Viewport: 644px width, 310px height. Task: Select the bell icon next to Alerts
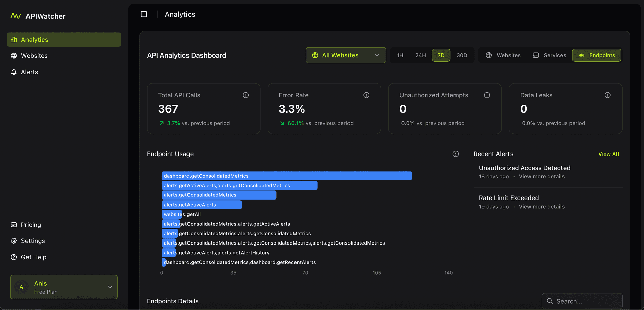[14, 72]
